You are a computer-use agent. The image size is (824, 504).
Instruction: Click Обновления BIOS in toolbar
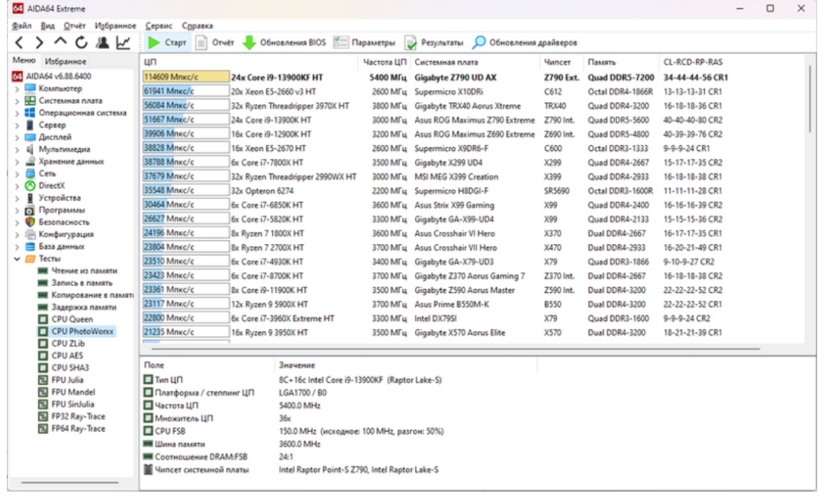tap(285, 43)
